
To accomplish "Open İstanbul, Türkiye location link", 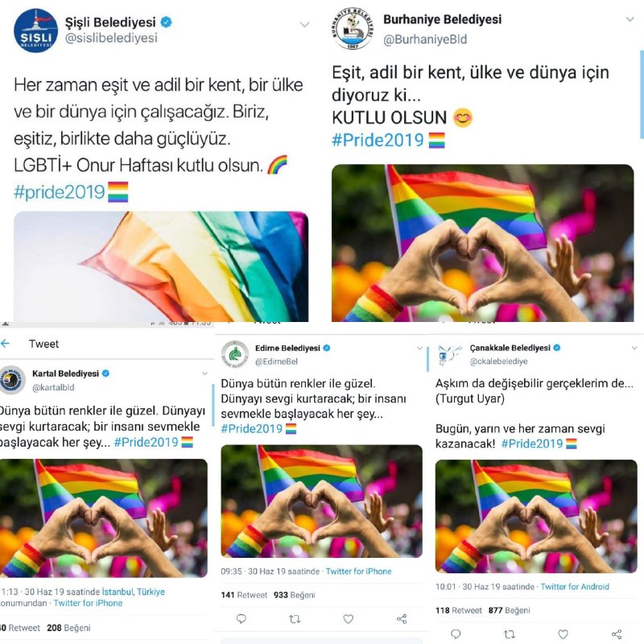I will [x=133, y=592].
